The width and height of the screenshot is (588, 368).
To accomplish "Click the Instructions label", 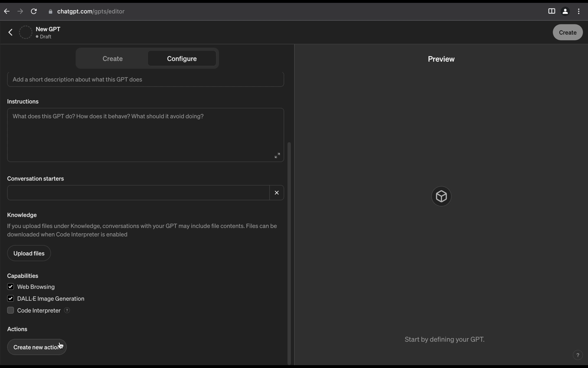I will [x=23, y=101].
